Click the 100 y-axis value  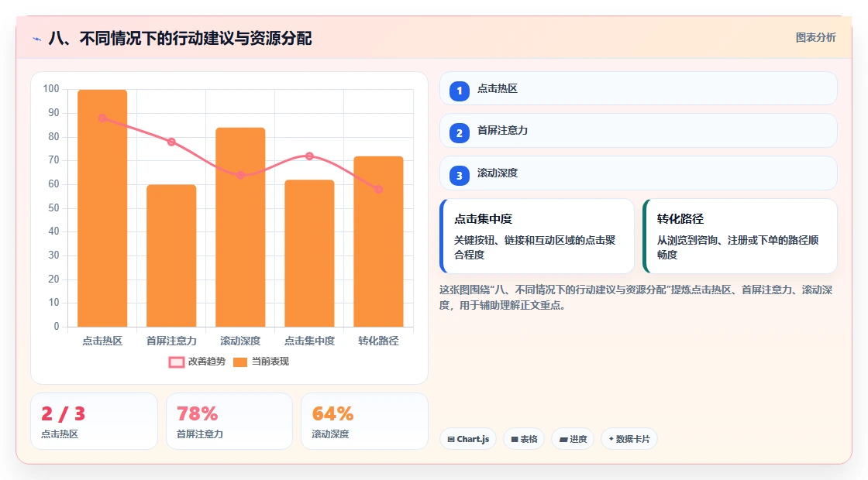[x=51, y=89]
